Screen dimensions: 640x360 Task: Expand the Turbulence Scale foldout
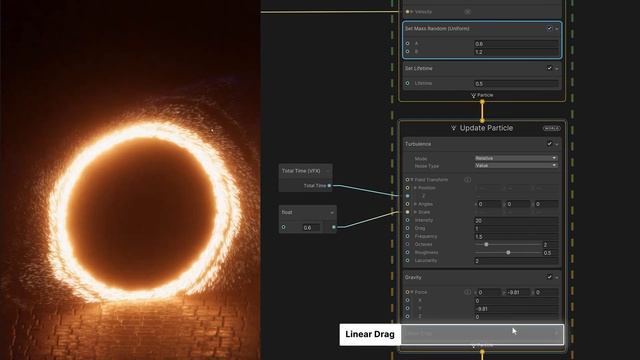(416, 212)
